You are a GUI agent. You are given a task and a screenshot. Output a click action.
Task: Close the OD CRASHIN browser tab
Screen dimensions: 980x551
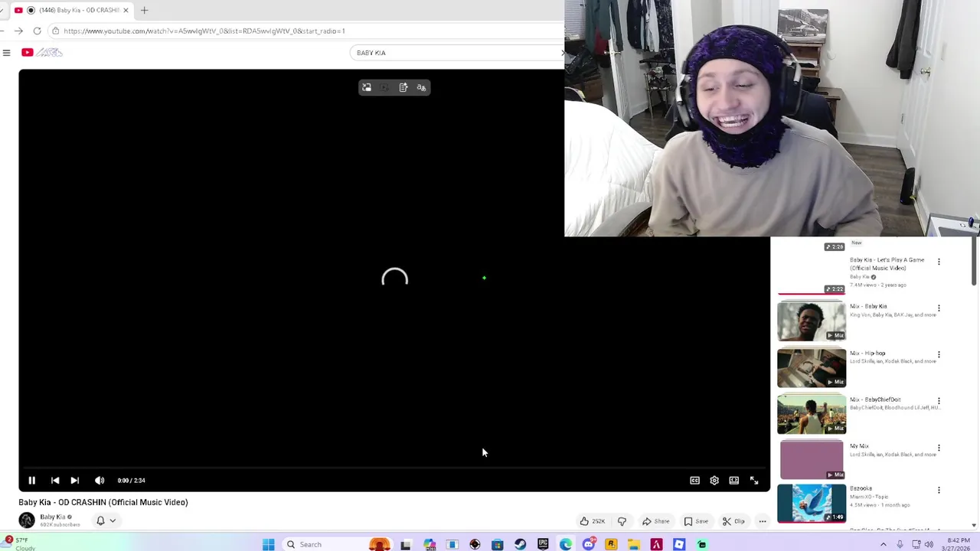[x=126, y=10]
